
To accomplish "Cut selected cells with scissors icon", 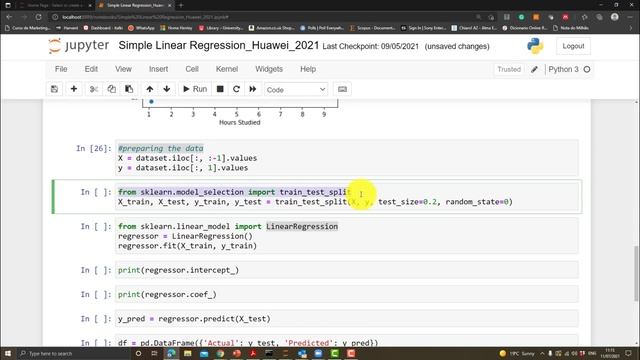I will [x=94, y=89].
